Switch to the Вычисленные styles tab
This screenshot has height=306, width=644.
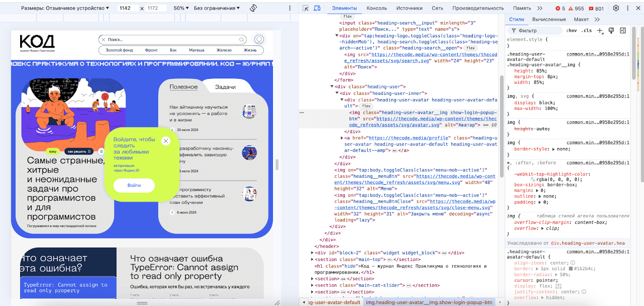pos(549,19)
